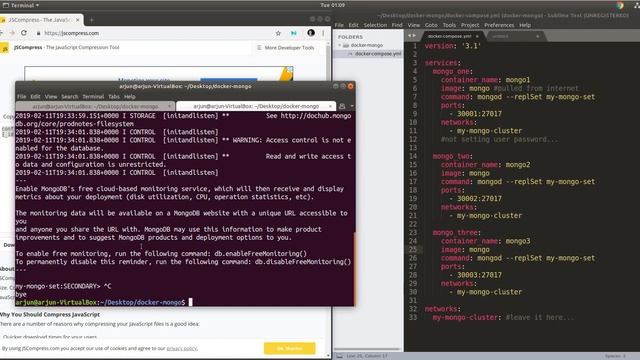Close the untitled Sublime tab
640x360 pixels.
coord(538,36)
